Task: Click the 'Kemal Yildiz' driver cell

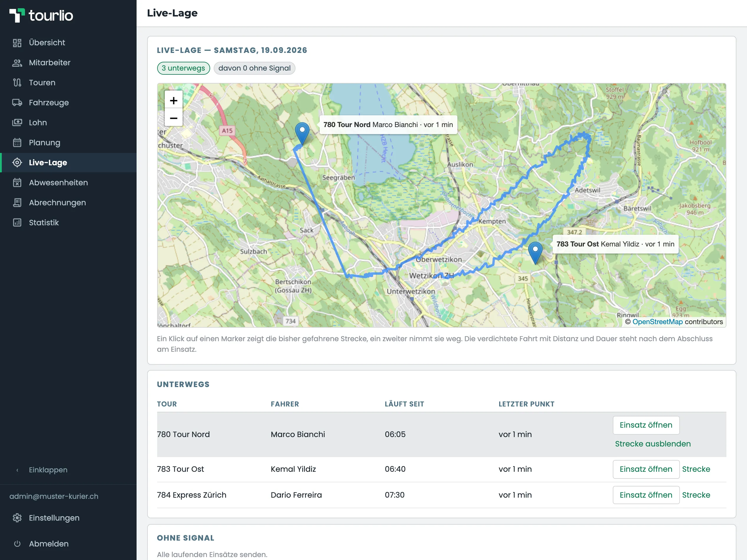Action: tap(293, 469)
